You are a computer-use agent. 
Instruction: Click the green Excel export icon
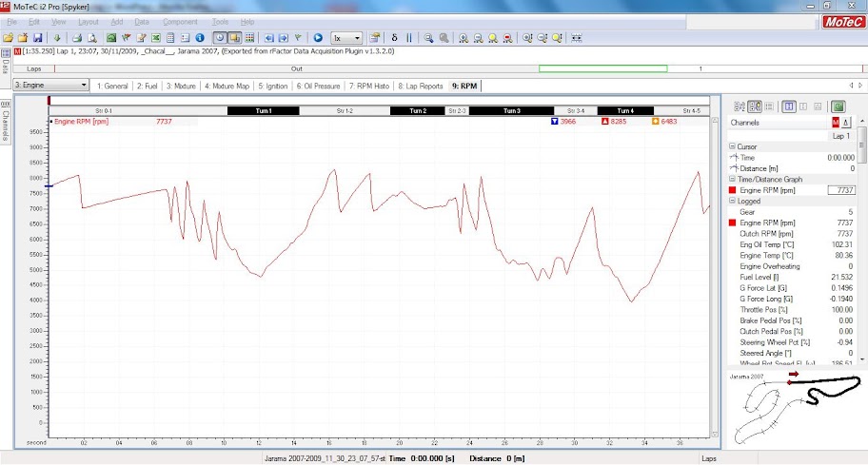coord(156,38)
